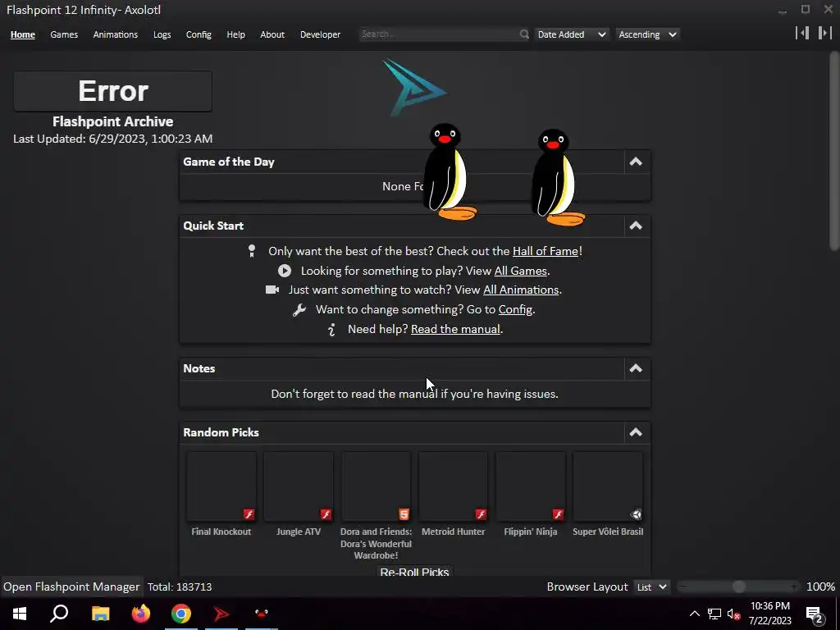840x630 pixels.
Task: Open the Date Added sort dropdown
Action: 571,34
